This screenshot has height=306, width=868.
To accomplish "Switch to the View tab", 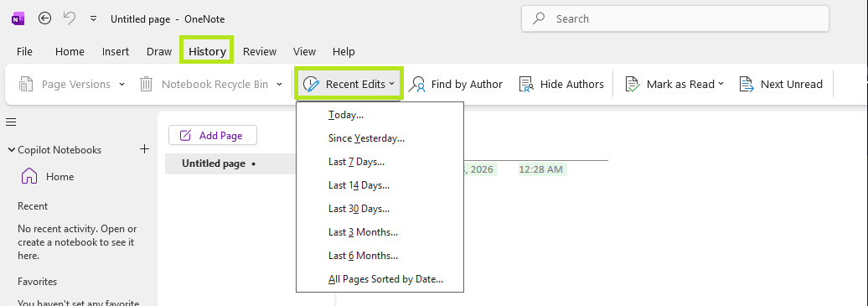I will coord(304,51).
